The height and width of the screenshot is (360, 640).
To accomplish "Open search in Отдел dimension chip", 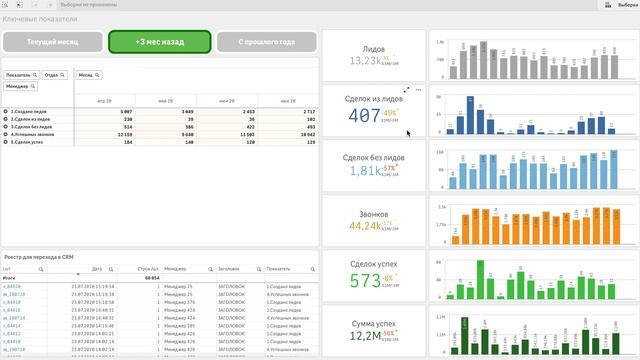I will (62, 75).
